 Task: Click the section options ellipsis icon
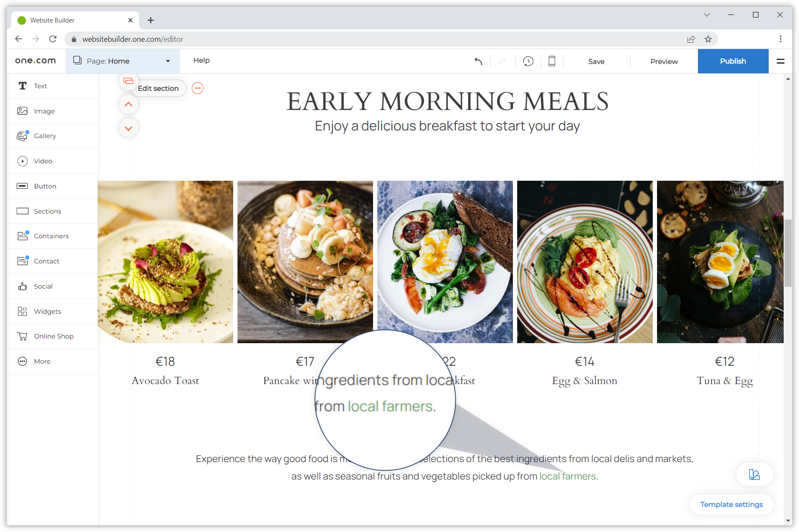click(197, 88)
